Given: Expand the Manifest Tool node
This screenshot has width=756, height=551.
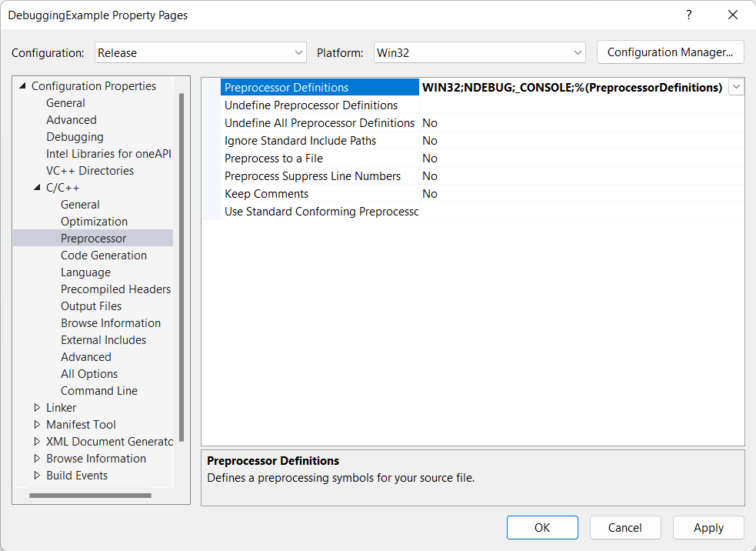Looking at the screenshot, I should (37, 425).
